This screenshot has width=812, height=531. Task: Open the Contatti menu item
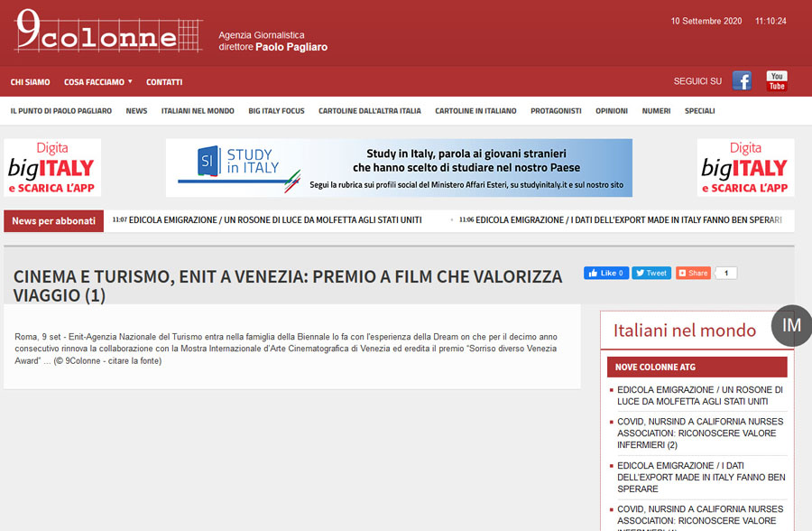click(164, 82)
